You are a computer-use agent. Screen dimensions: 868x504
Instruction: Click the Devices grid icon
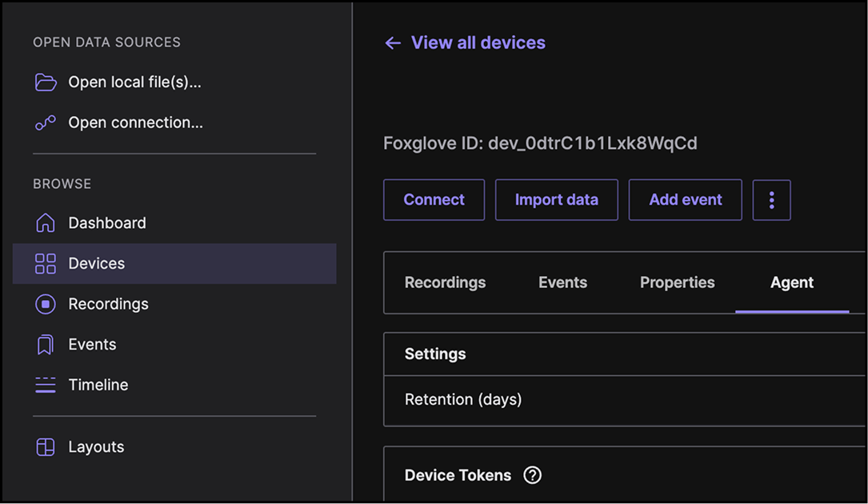click(x=46, y=264)
